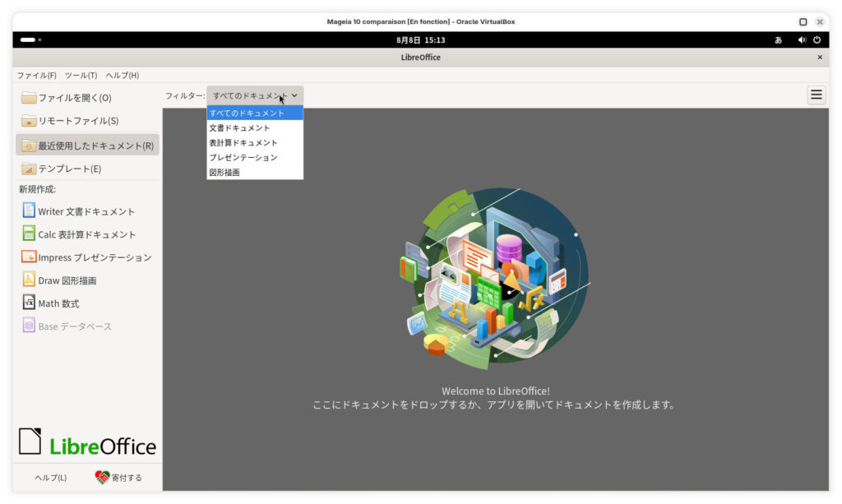
Task: Click the ヘルプ(L) button
Action: pos(51,478)
